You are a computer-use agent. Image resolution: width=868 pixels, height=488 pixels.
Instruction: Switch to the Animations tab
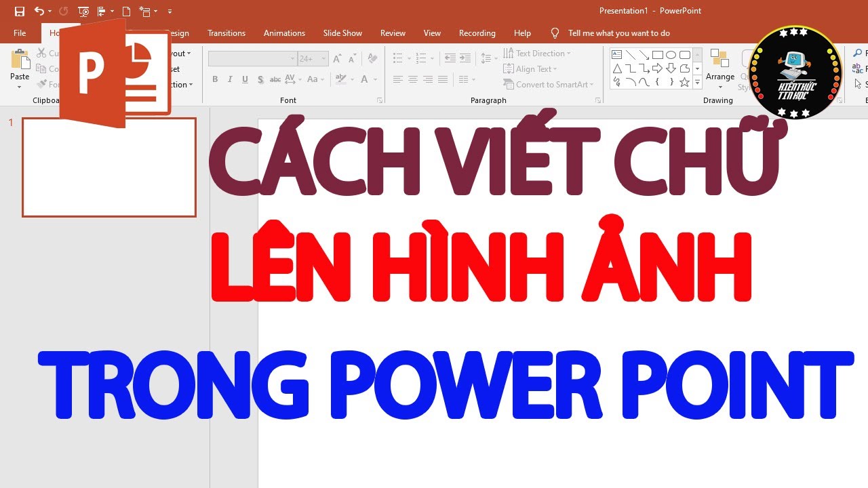pyautogui.click(x=284, y=33)
